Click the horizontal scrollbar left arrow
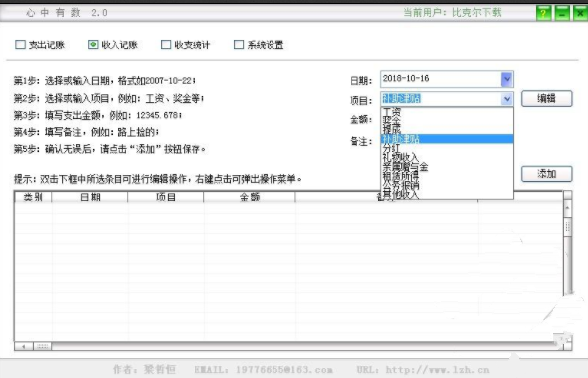The width and height of the screenshot is (588, 378). tap(24, 346)
